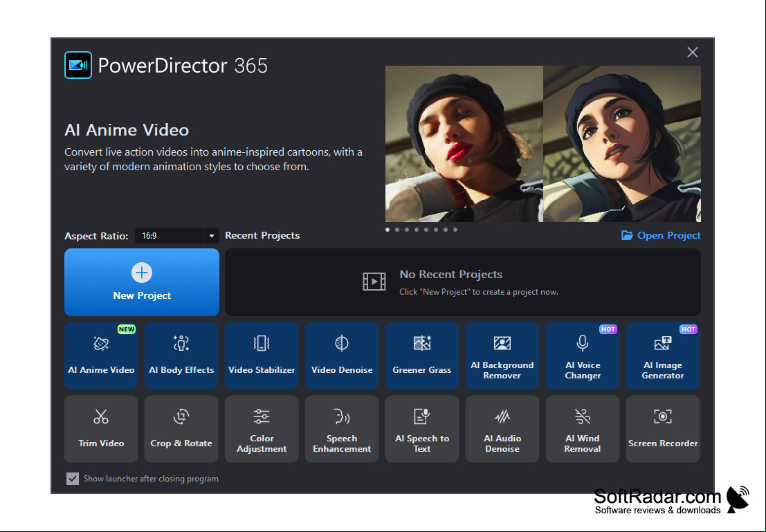The height and width of the screenshot is (532, 766).
Task: Open the AI Wind Removal tool
Action: 583,429
